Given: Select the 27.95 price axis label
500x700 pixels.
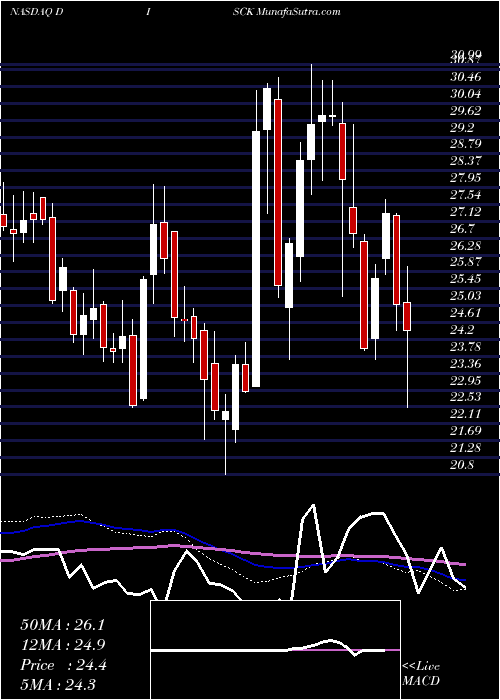Looking at the screenshot, I should tap(466, 178).
